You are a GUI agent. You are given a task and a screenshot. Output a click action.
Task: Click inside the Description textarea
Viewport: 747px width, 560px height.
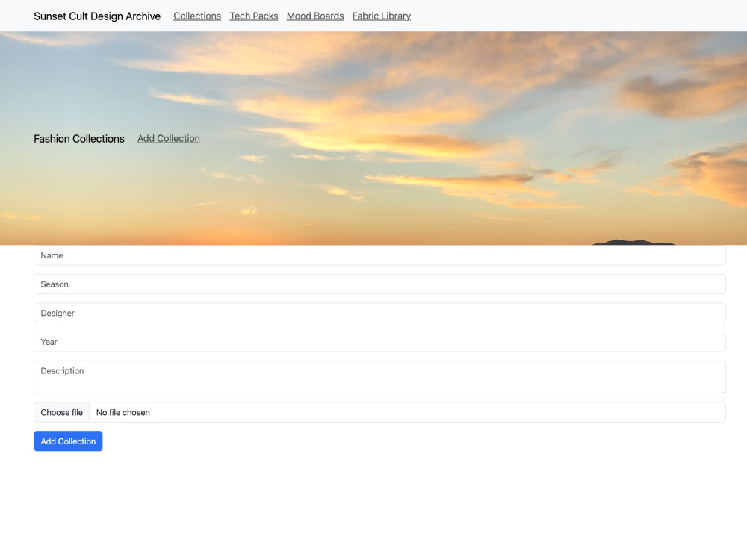(379, 377)
